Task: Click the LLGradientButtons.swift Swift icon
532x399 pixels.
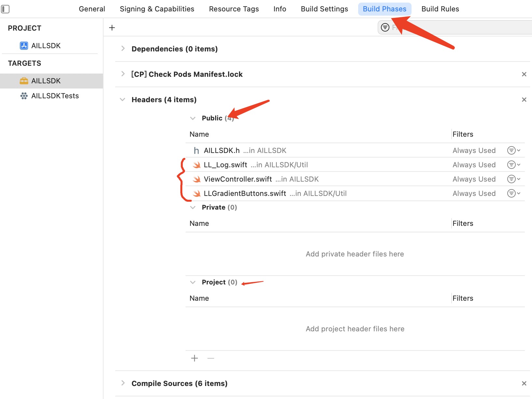Action: click(x=197, y=194)
